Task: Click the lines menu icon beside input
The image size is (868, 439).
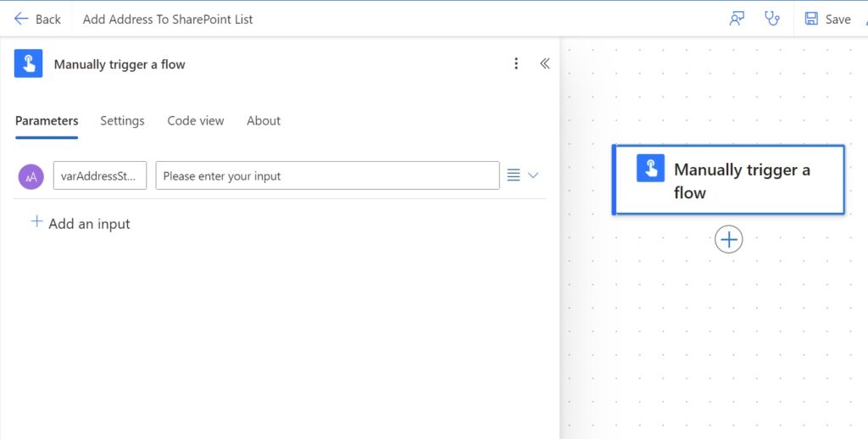Action: point(514,175)
